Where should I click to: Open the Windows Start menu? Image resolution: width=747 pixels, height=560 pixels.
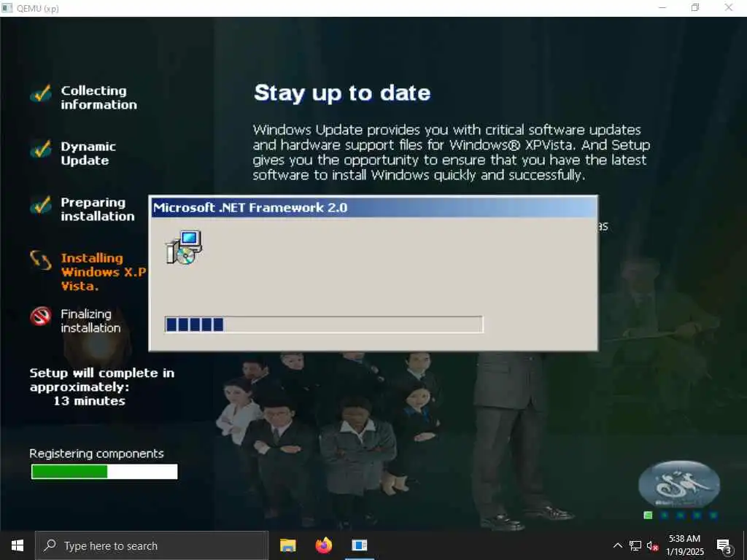18,545
